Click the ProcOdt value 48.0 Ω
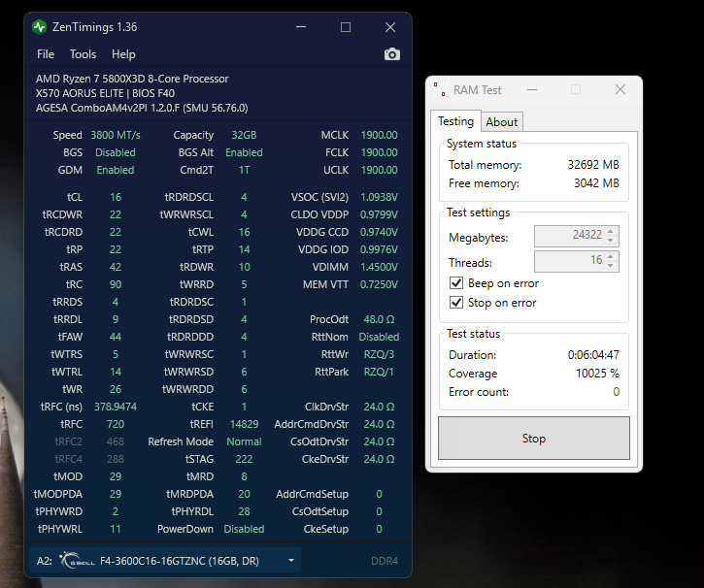This screenshot has height=588, width=704. [379, 319]
